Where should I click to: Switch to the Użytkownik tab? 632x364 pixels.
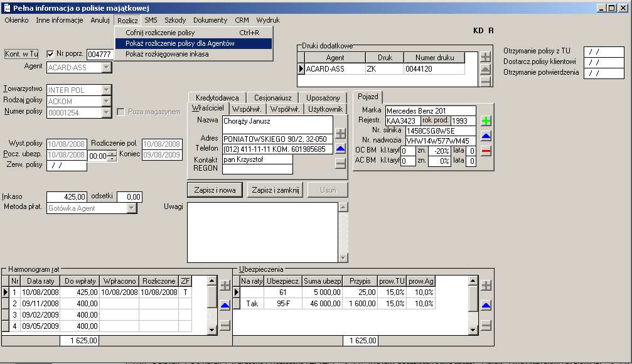325,109
